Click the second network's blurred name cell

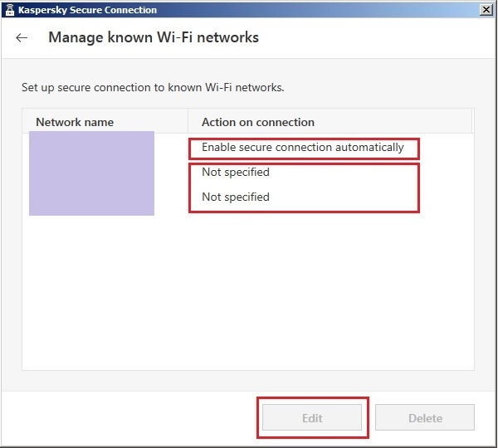pyautogui.click(x=91, y=173)
